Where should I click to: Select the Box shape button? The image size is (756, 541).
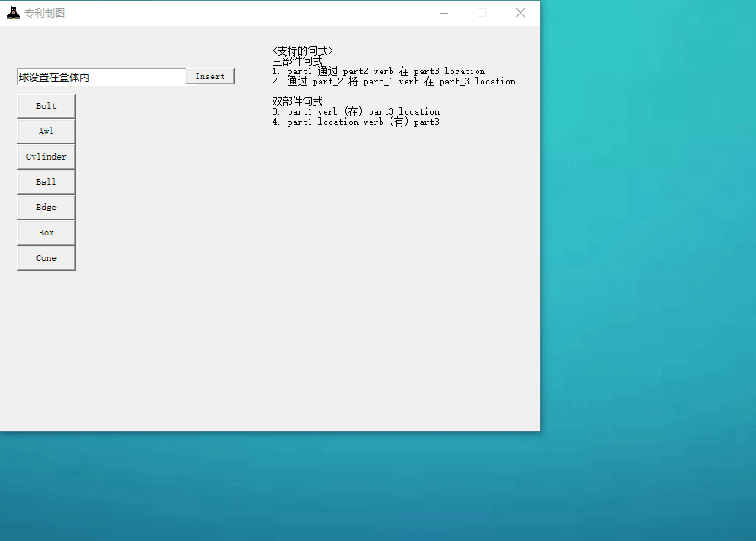46,233
